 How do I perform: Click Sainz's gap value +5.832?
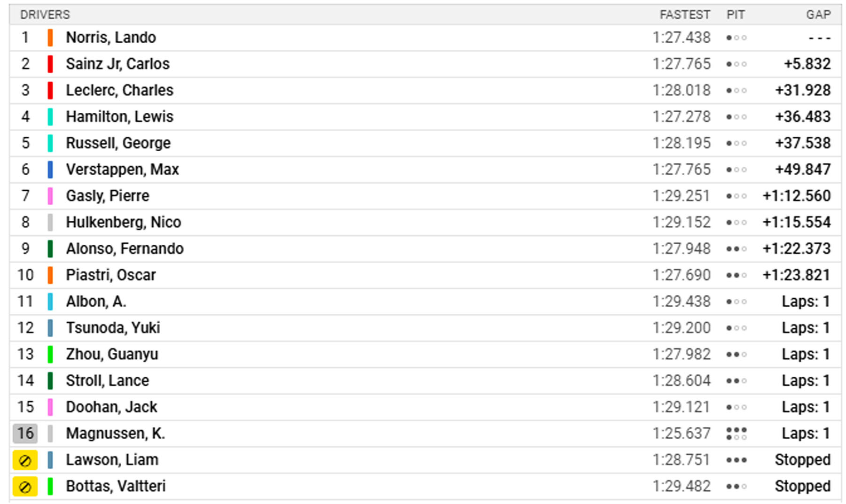tap(807, 64)
